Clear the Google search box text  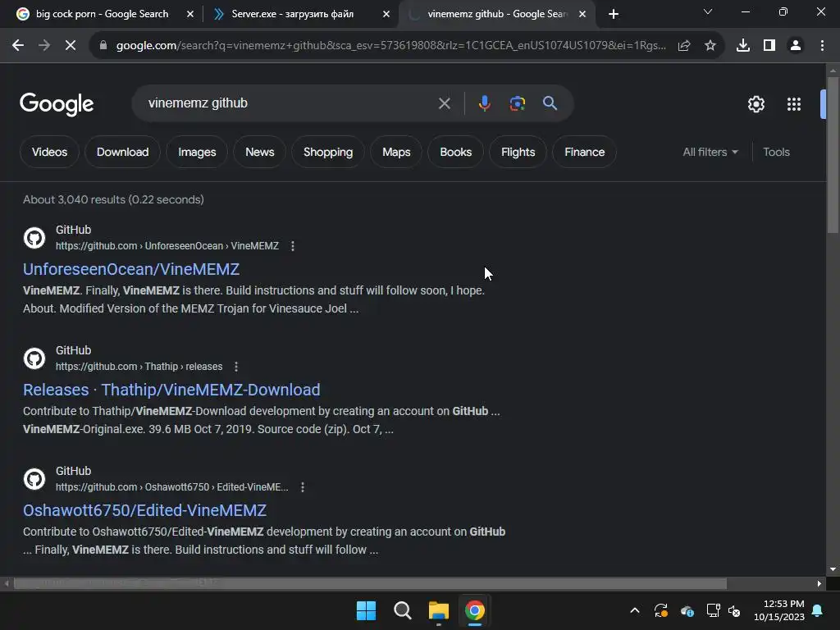pos(444,103)
